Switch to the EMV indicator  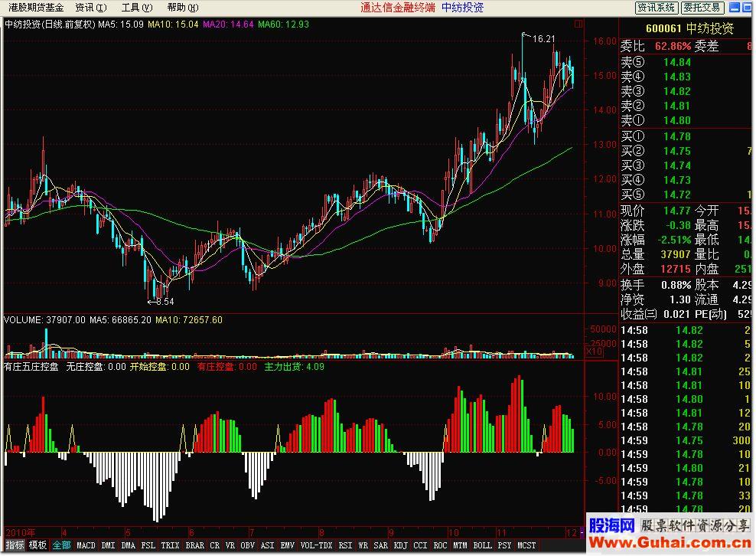tap(288, 545)
